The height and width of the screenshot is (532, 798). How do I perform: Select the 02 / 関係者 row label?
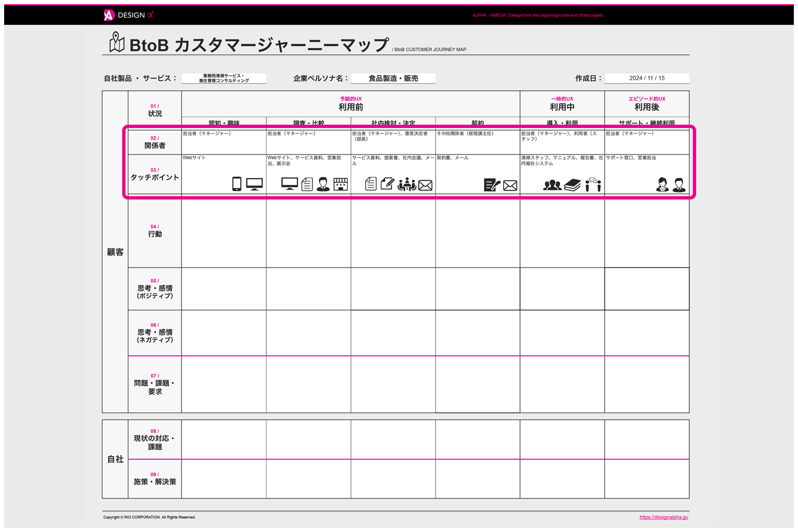click(x=155, y=143)
